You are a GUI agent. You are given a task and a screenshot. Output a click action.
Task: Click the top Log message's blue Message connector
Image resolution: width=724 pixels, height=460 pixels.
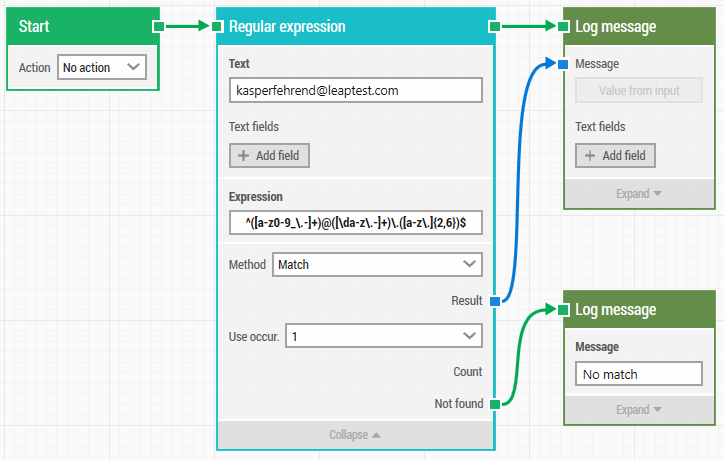point(564,64)
